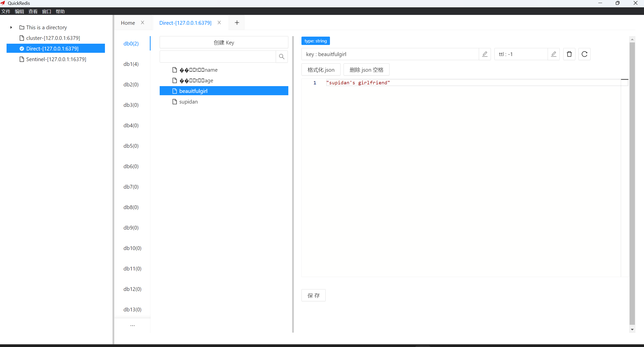Viewport: 644px width, 347px height.
Task: Click the 格式化 json button
Action: 321,70
